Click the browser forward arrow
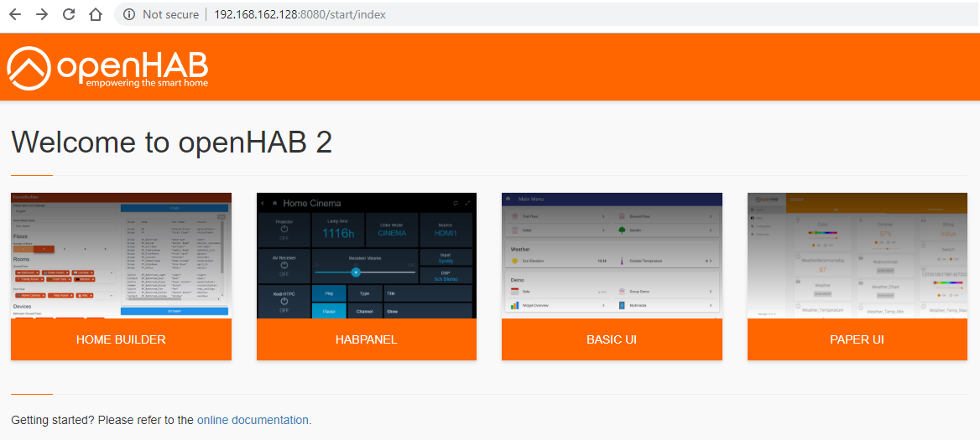The width and height of the screenshot is (980, 440). [x=42, y=14]
